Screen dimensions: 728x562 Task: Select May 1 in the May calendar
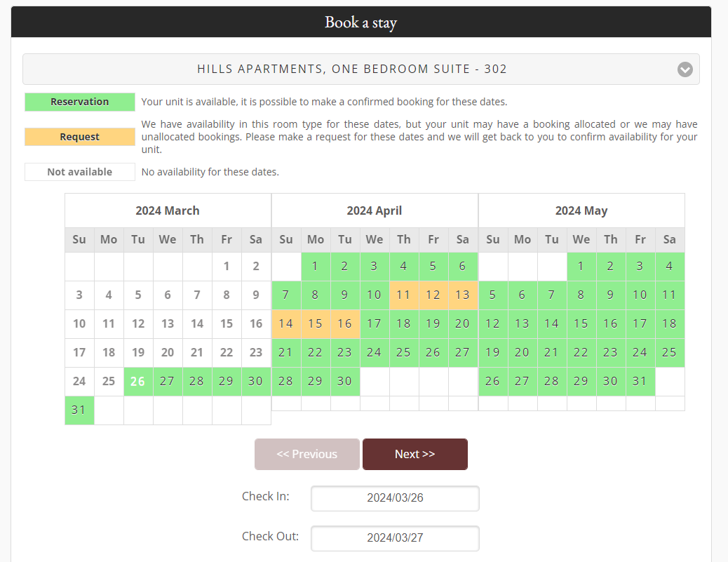pyautogui.click(x=581, y=267)
